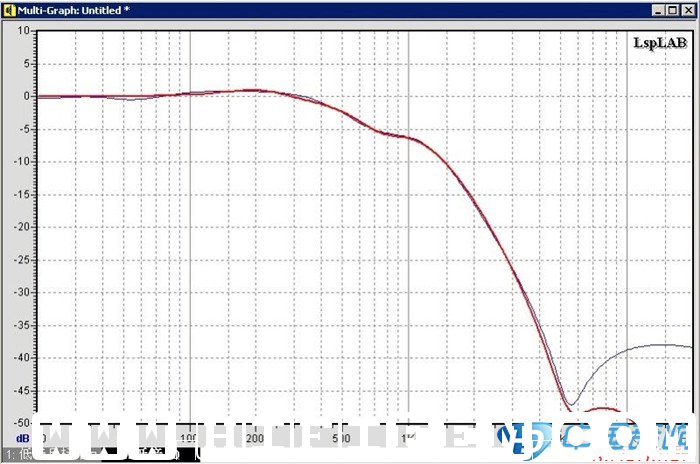Click the blue "dB" axis unit label
This screenshot has width=700, height=464.
point(23,439)
